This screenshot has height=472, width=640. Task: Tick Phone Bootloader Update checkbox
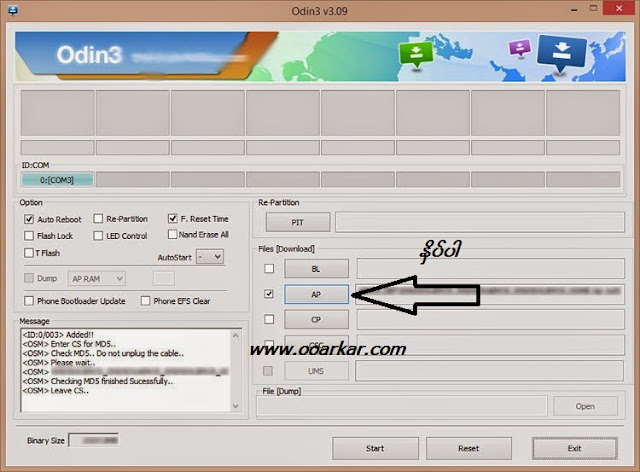click(29, 301)
